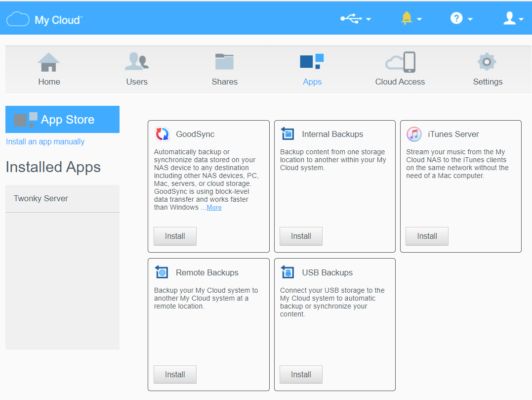Select the Apps squares icon
532x400 pixels.
(312, 61)
